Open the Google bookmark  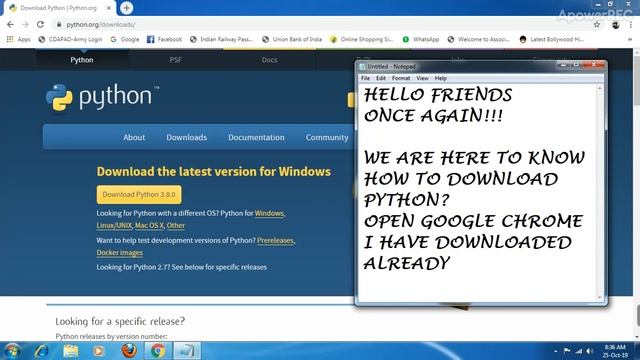click(x=125, y=39)
